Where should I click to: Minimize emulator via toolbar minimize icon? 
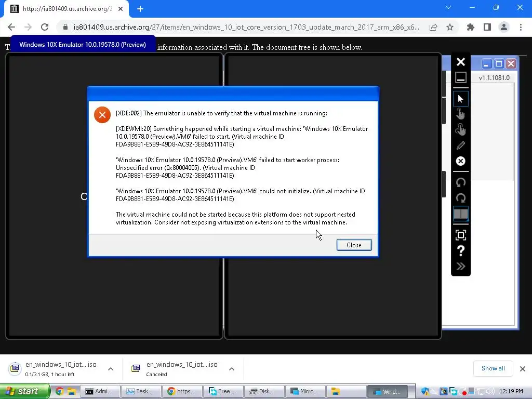click(x=460, y=78)
